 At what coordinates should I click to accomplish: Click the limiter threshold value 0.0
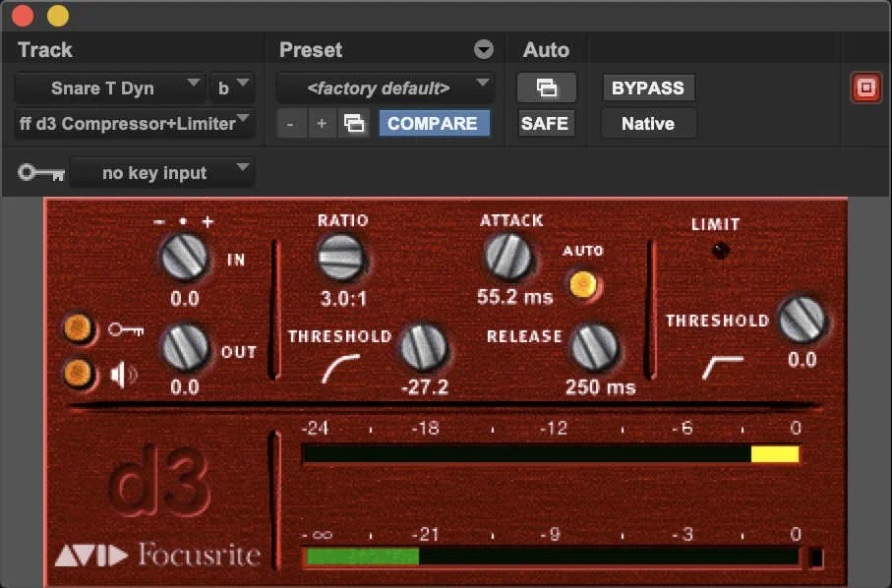click(803, 360)
